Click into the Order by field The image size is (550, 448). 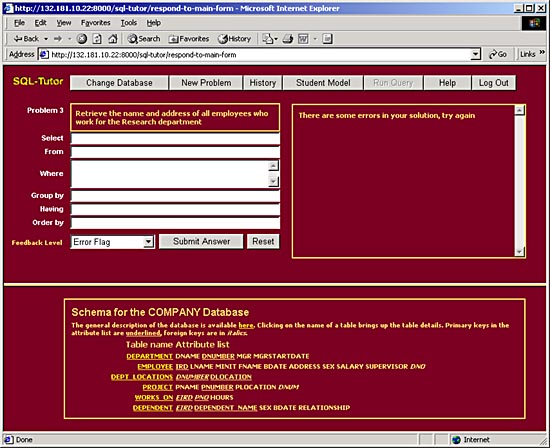pos(175,223)
